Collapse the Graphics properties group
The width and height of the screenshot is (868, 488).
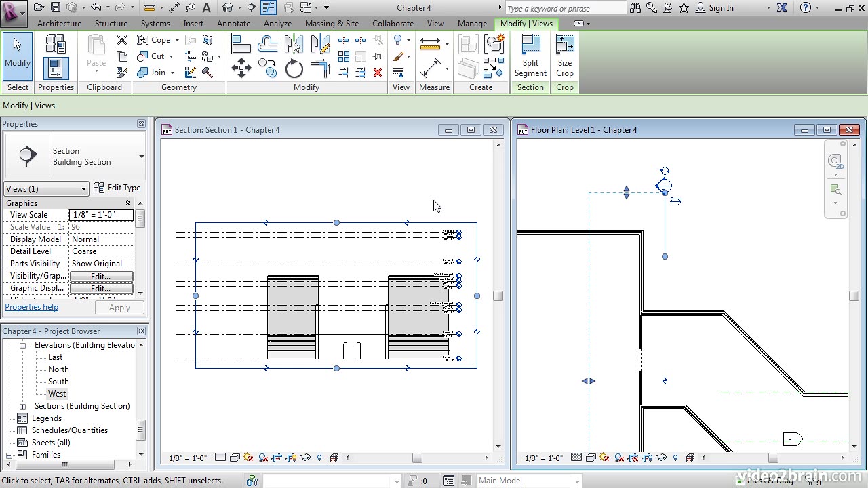(x=127, y=203)
